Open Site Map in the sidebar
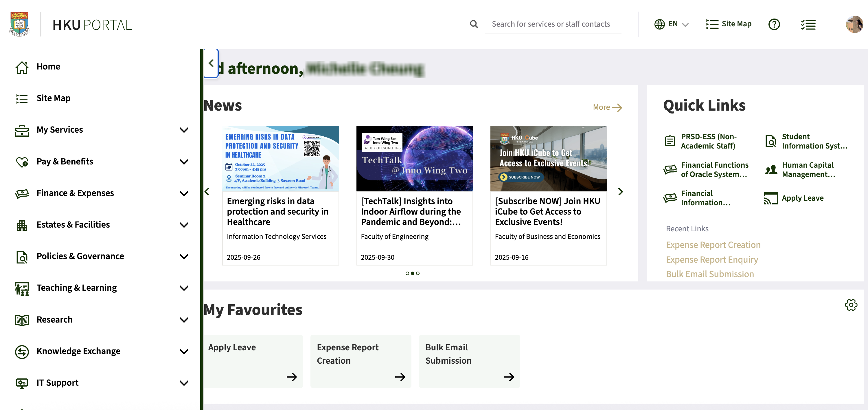868x410 pixels. 53,98
